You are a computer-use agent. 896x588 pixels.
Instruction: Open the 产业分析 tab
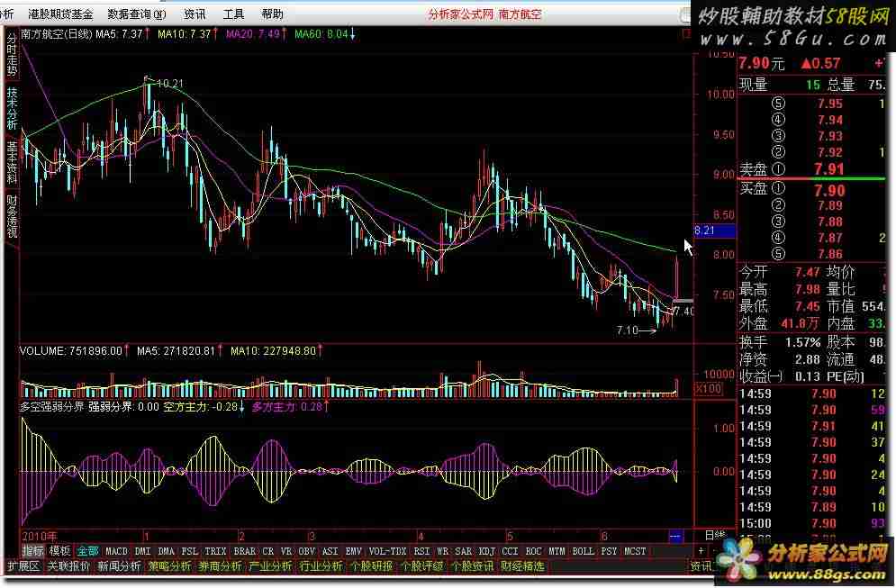(x=270, y=565)
